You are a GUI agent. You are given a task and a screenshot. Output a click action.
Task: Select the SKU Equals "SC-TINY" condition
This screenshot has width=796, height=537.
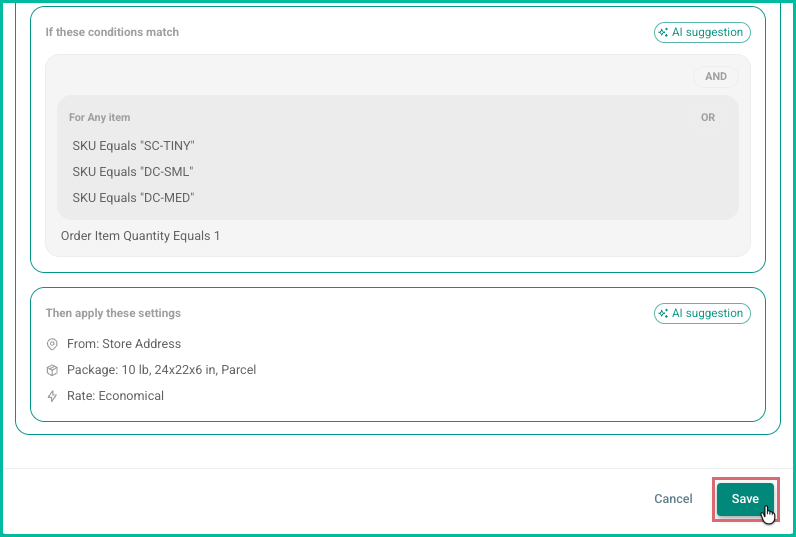[134, 146]
